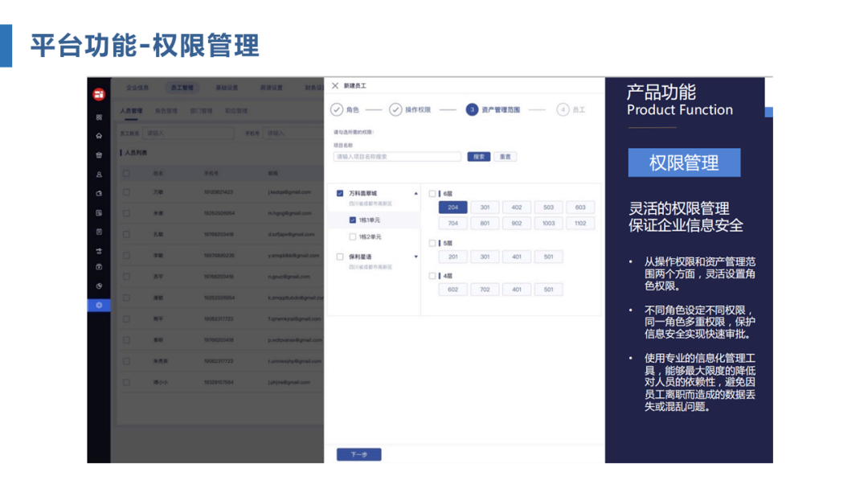Screen dimensions: 868x489
Task: Open the archive box icon in sidebar
Action: [x=99, y=267]
